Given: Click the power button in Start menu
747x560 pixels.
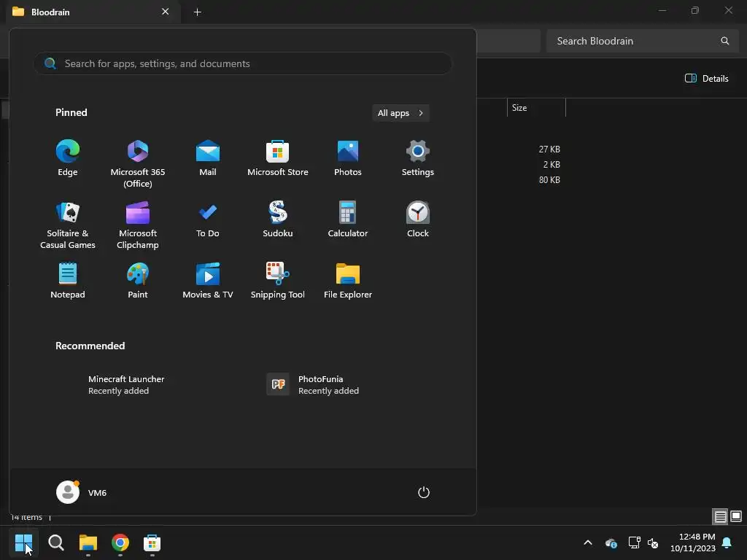Looking at the screenshot, I should [x=424, y=492].
